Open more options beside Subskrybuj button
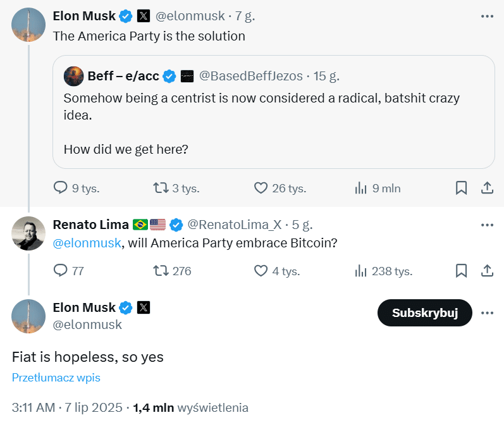Image resolution: width=504 pixels, height=427 pixels. tap(487, 313)
